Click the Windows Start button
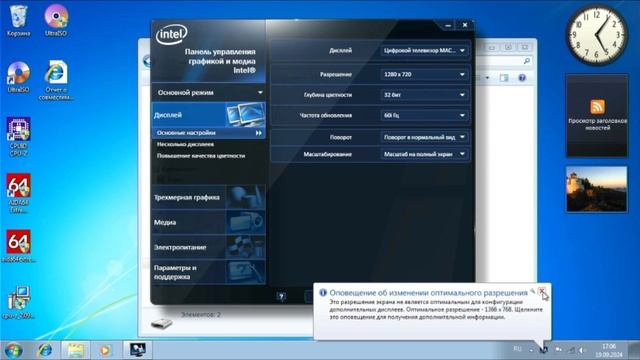The width and height of the screenshot is (640, 360). (13, 350)
